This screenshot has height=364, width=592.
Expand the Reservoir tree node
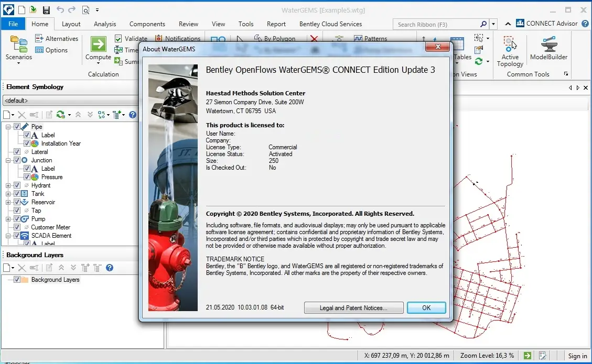(8, 202)
